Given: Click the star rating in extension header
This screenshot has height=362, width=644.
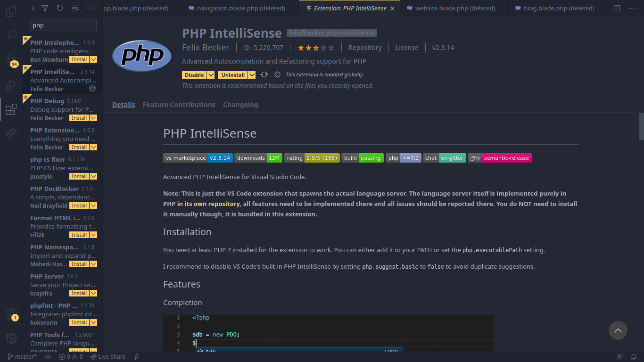Looking at the screenshot, I should point(316,48).
